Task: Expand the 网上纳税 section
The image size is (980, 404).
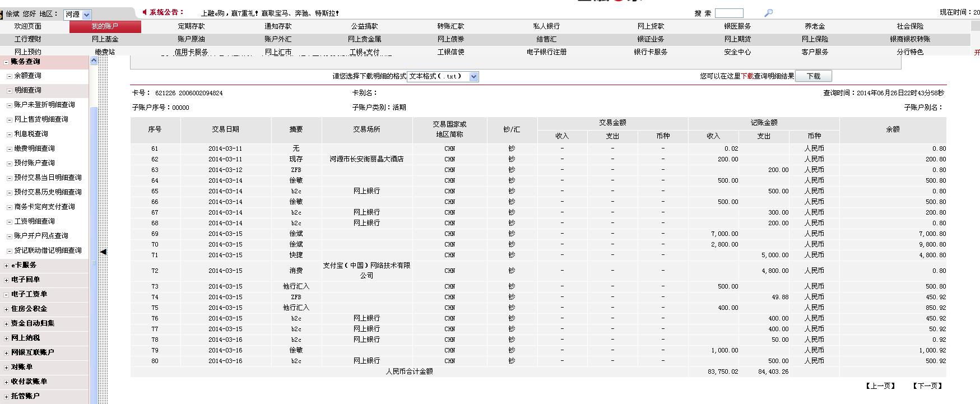Action: click(6, 338)
